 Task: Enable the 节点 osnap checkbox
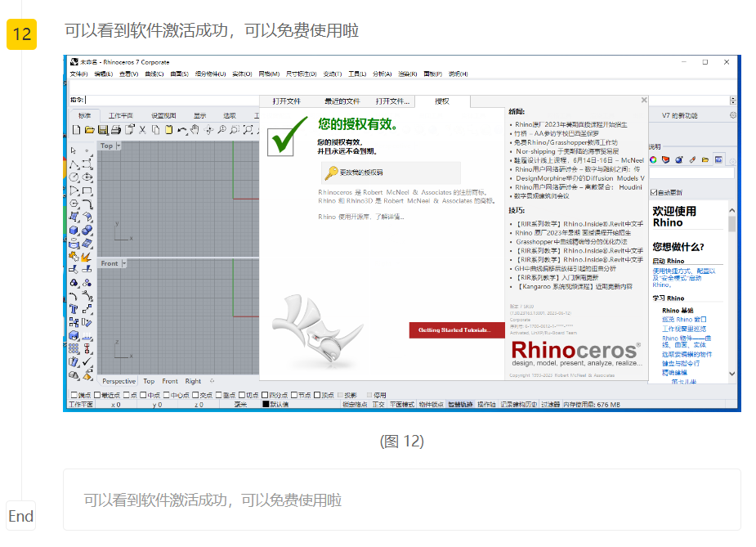(294, 395)
